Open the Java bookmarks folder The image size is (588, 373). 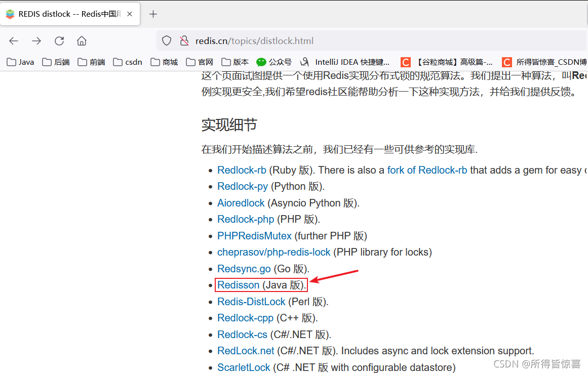tap(21, 62)
